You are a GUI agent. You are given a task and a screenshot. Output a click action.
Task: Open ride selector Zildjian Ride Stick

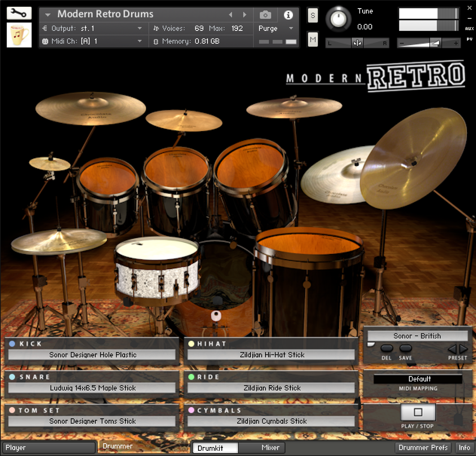click(x=271, y=388)
